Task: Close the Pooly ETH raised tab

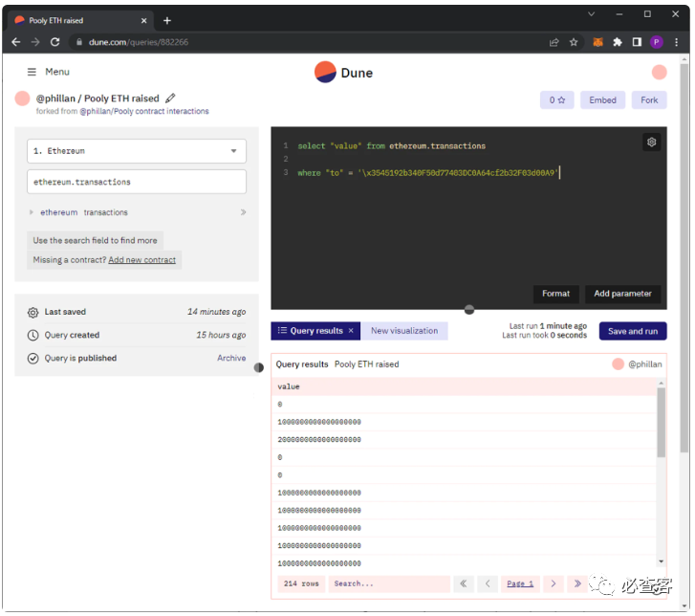Action: click(x=143, y=20)
